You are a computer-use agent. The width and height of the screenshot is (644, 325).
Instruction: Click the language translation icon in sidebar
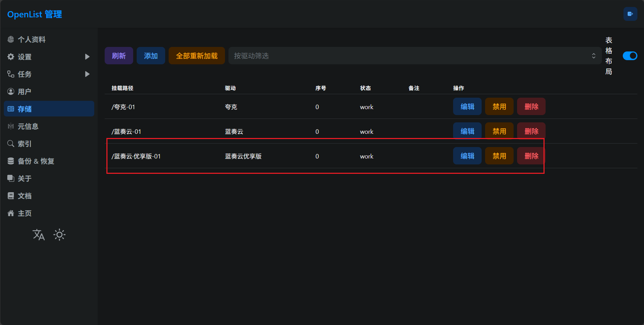click(39, 235)
